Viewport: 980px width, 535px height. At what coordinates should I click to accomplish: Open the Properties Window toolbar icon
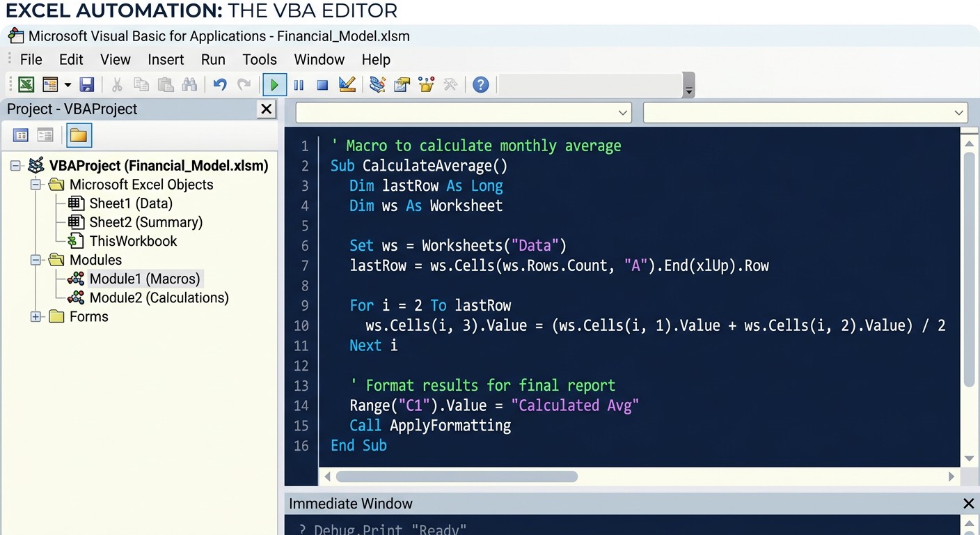pyautogui.click(x=402, y=85)
